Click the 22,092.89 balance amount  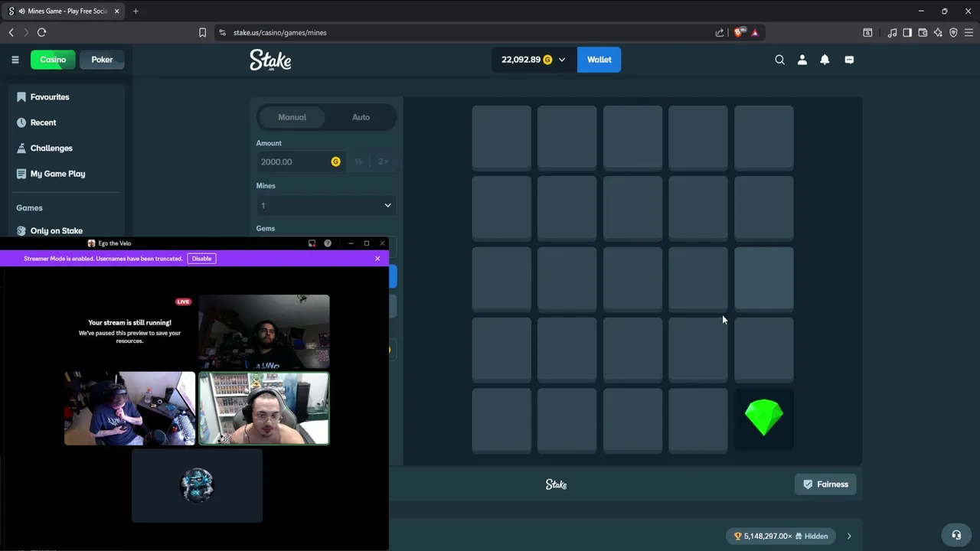[x=521, y=60]
